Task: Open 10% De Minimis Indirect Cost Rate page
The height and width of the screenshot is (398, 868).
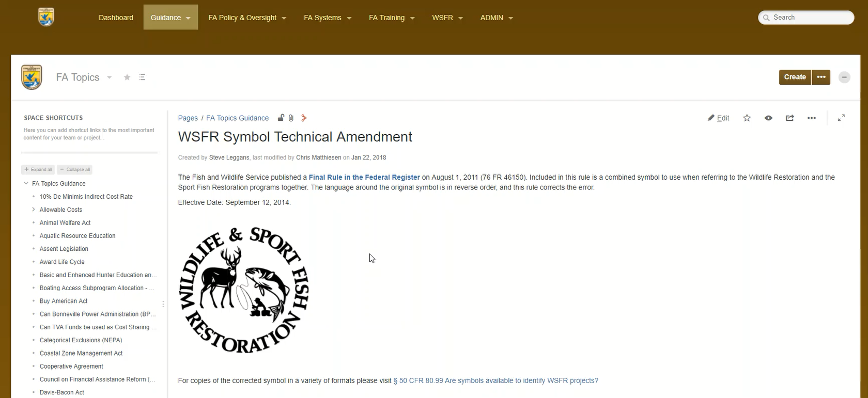Action: coord(86,197)
